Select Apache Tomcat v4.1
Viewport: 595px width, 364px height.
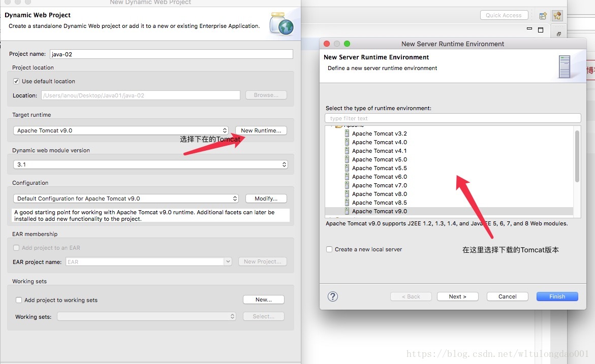[380, 151]
